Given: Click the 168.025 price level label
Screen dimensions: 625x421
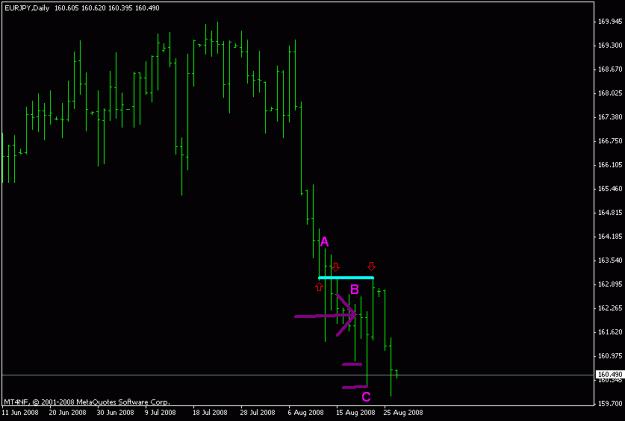Looking at the screenshot, I should tap(610, 93).
